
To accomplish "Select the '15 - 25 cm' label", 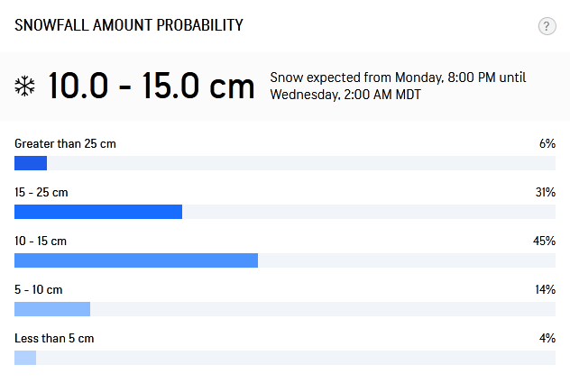I will point(41,193).
